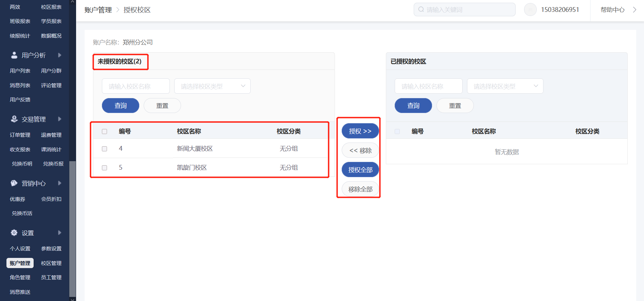Open 参数设置 in sidebar
Viewport: 644px width, 301px height.
coord(51,248)
